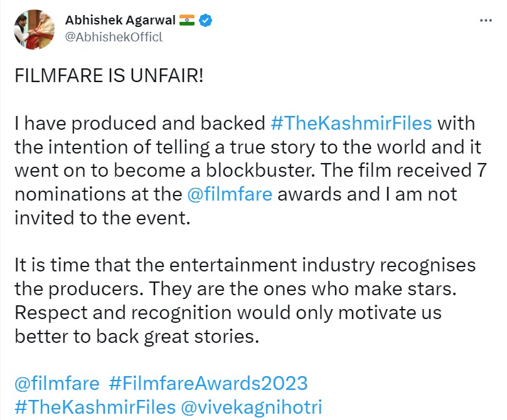Image resolution: width=507 pixels, height=420 pixels.
Task: Open the #FilmfareAwards2023 hashtag
Action: (208, 382)
